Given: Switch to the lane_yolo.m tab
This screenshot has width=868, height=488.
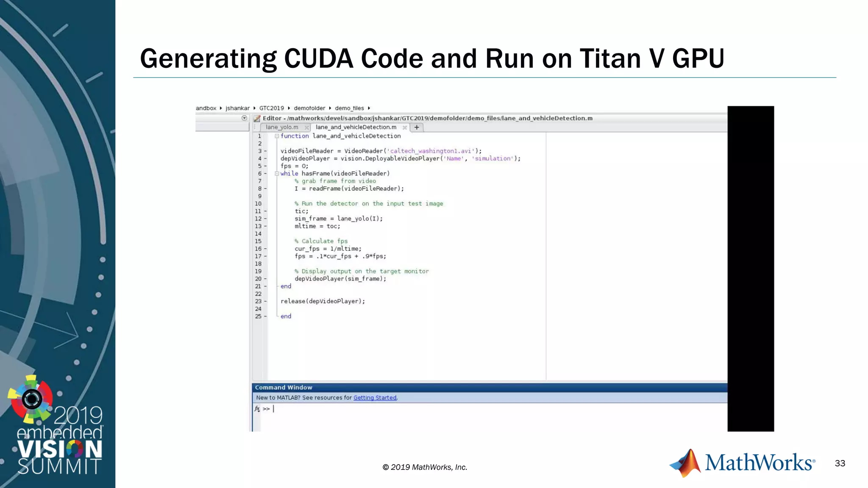Looking at the screenshot, I should pos(282,127).
